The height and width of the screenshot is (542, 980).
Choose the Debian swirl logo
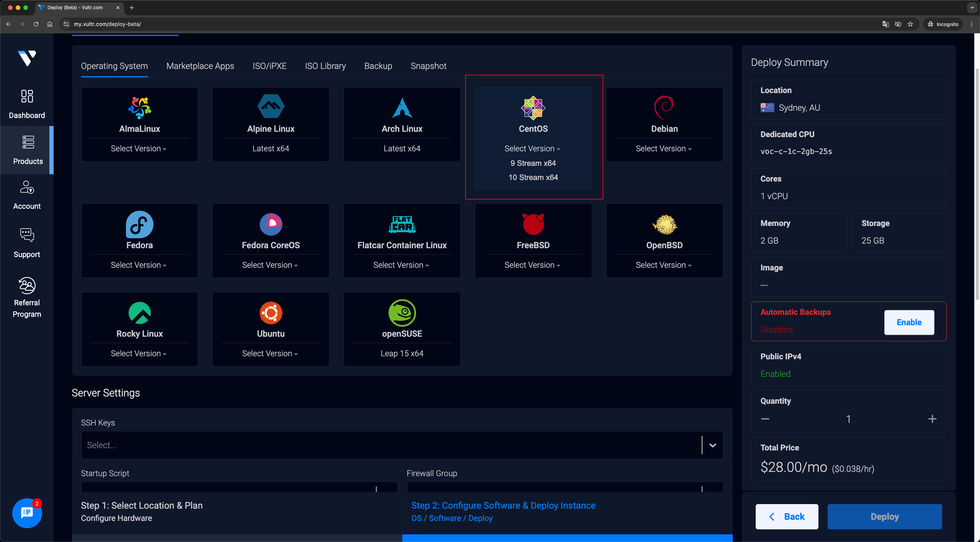[x=664, y=108]
